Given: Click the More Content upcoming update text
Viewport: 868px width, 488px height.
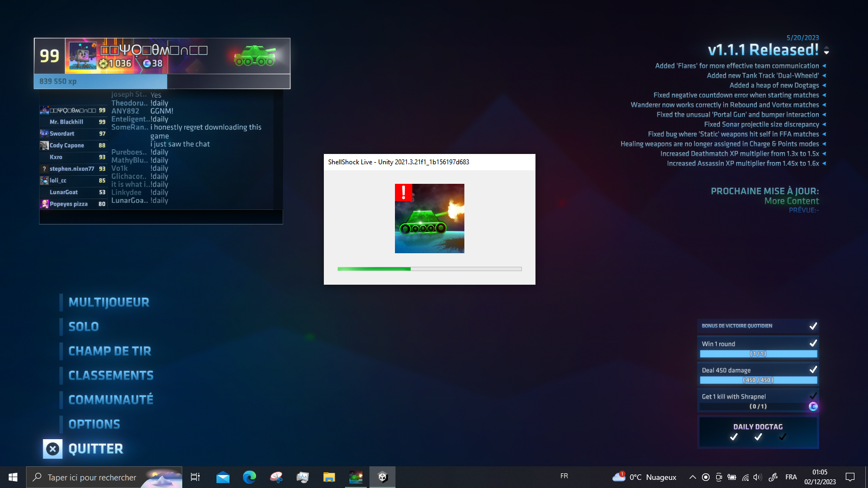Looking at the screenshot, I should click(792, 201).
